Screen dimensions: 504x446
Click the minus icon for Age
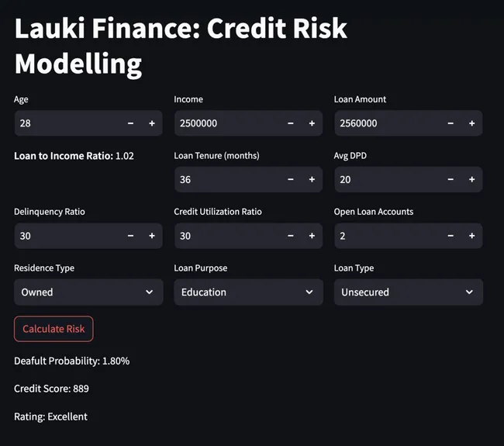pyautogui.click(x=130, y=123)
